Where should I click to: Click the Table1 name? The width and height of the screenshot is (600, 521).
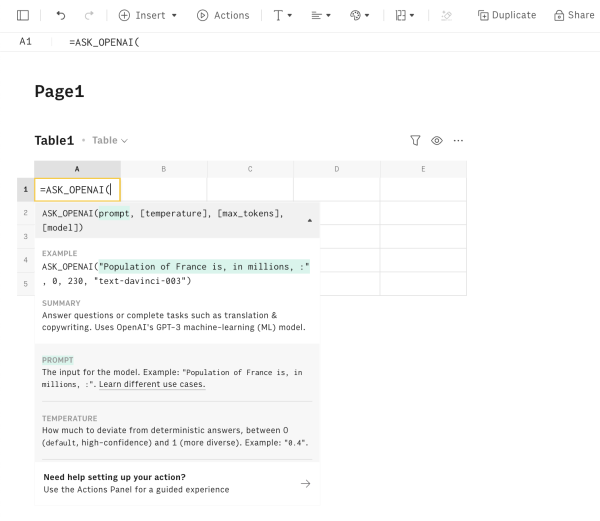tap(54, 140)
